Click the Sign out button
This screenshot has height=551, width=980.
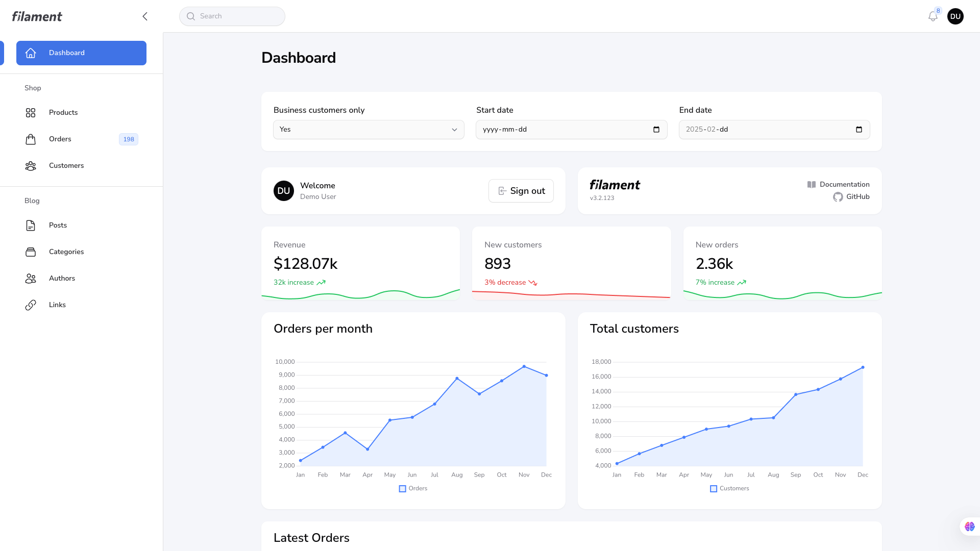pyautogui.click(x=521, y=191)
